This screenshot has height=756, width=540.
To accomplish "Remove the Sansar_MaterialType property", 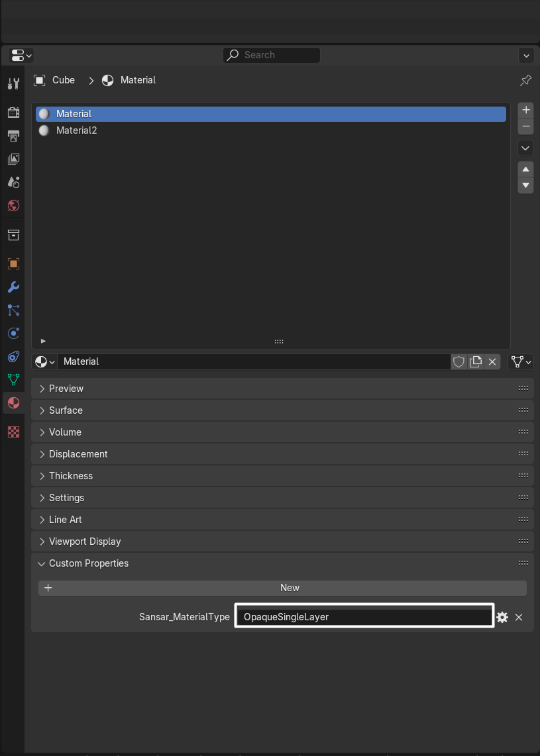I will [x=519, y=617].
